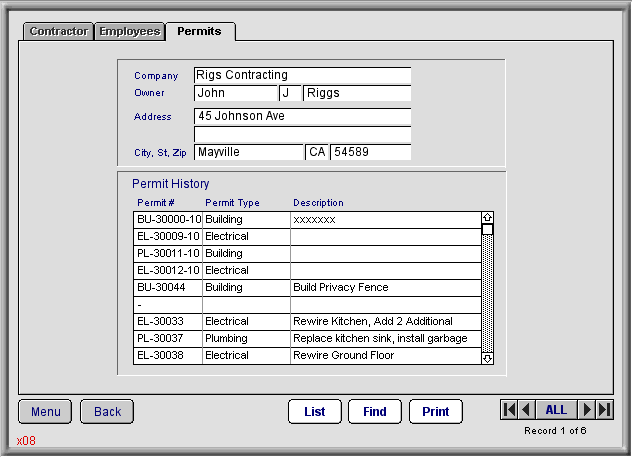The height and width of the screenshot is (457, 632).
Task: Click the state field CA
Action: point(317,152)
